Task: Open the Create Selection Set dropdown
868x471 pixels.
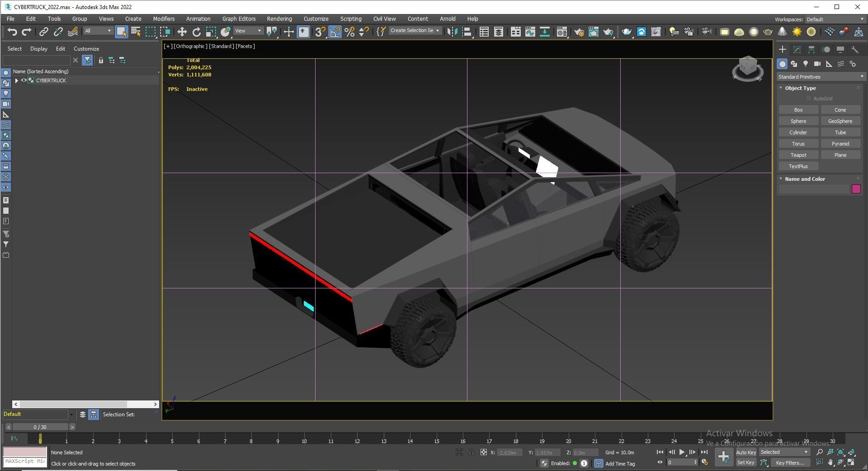Action: pyautogui.click(x=415, y=31)
